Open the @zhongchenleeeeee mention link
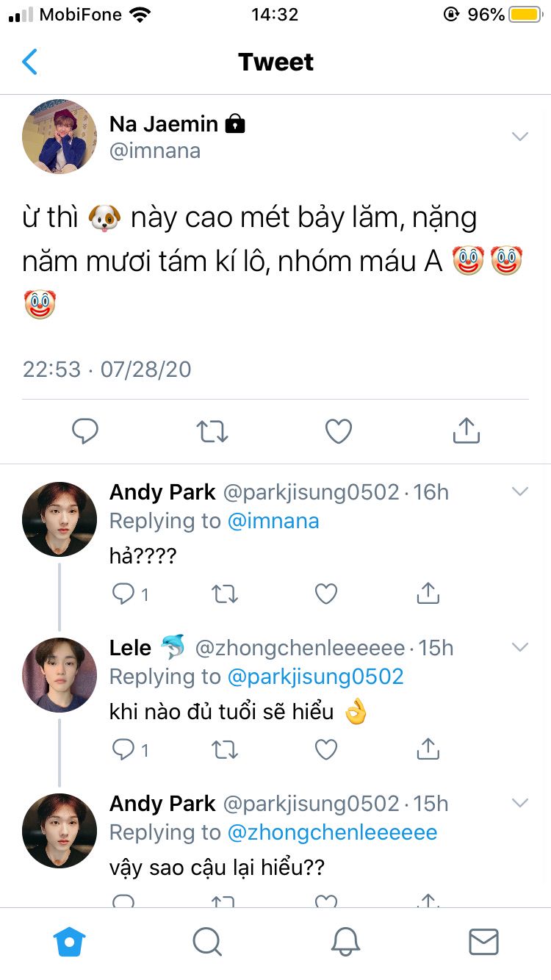The height and width of the screenshot is (980, 551). (332, 832)
